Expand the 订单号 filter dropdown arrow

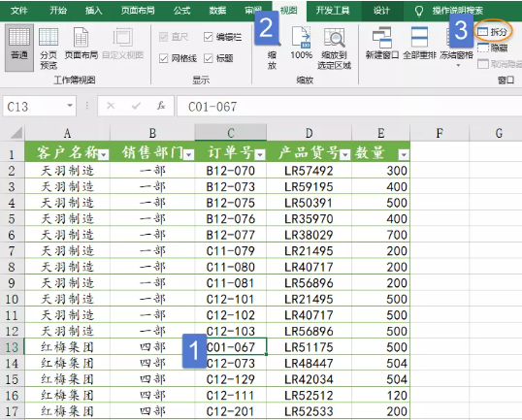pyautogui.click(x=260, y=154)
